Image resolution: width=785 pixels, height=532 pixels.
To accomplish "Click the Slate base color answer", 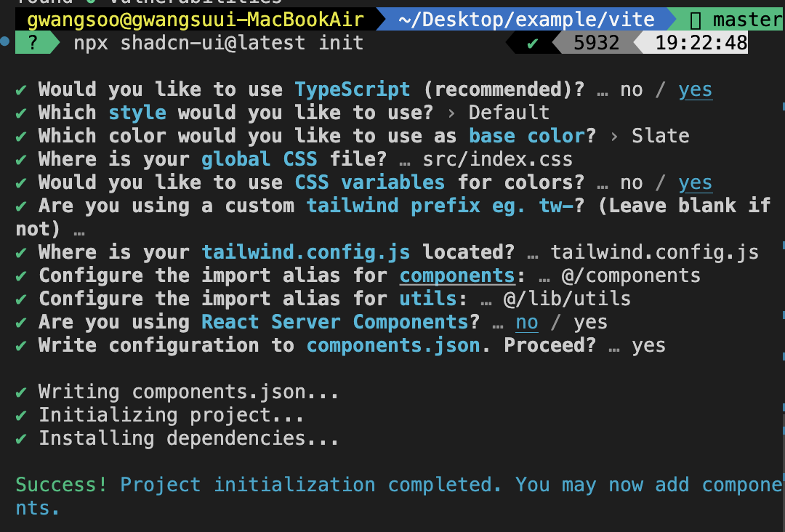I will [660, 136].
